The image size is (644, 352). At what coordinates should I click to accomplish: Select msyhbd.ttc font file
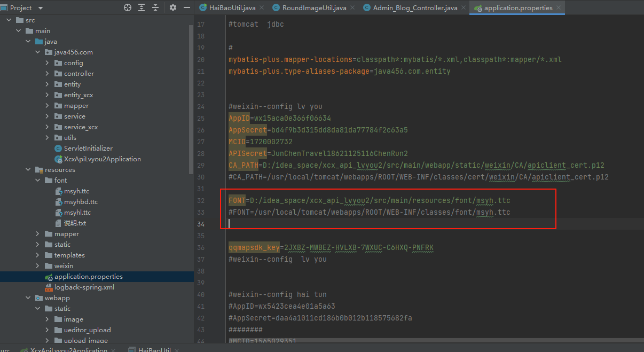click(x=81, y=202)
